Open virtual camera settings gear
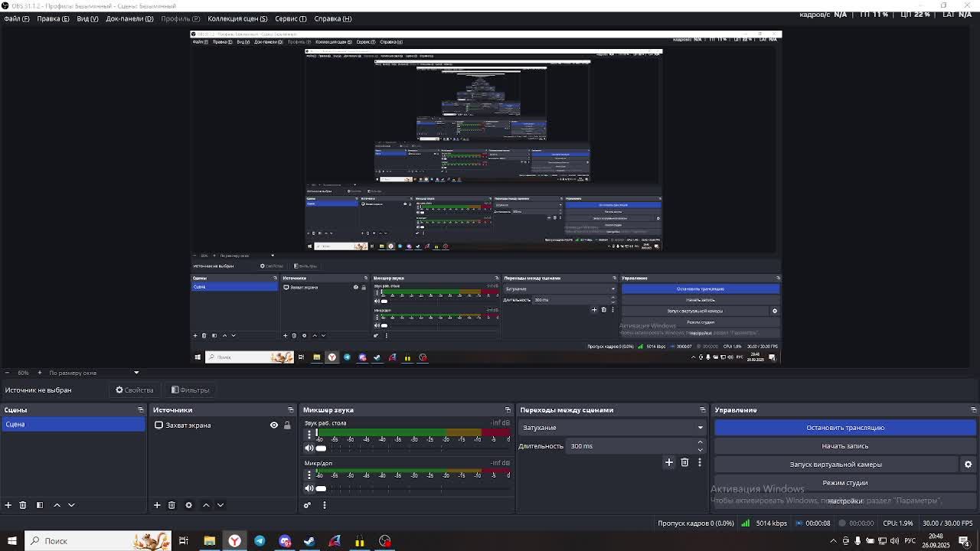 click(x=968, y=465)
